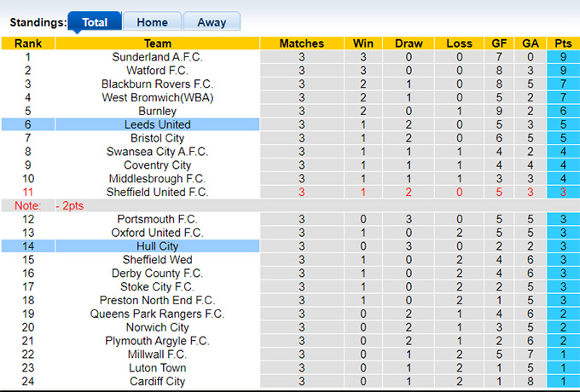
Task: Click the red rank 11 cell
Action: [28, 193]
